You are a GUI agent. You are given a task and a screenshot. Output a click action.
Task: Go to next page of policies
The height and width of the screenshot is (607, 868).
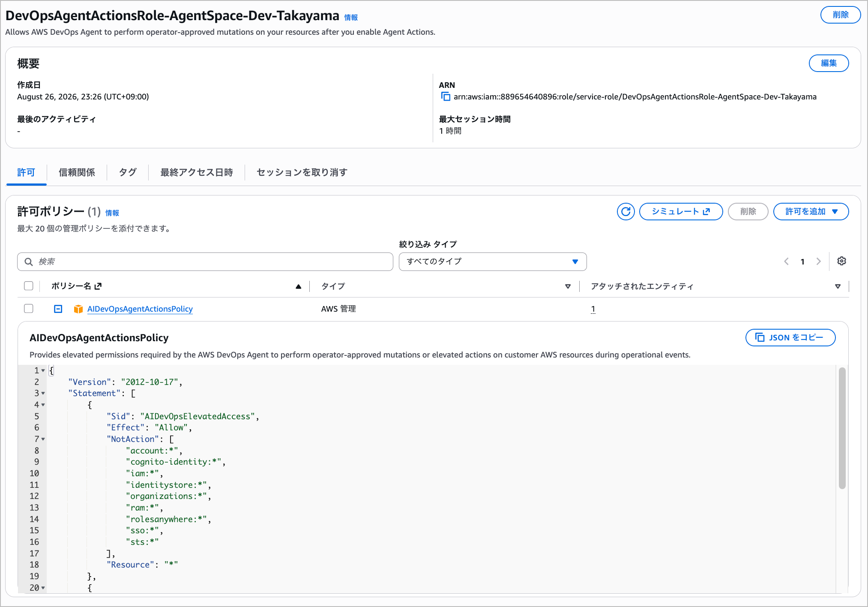(x=818, y=261)
